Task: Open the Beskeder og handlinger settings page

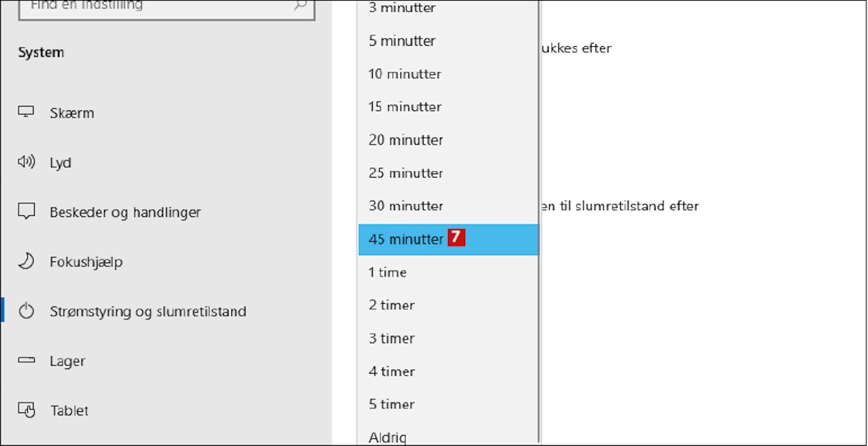Action: 125,212
